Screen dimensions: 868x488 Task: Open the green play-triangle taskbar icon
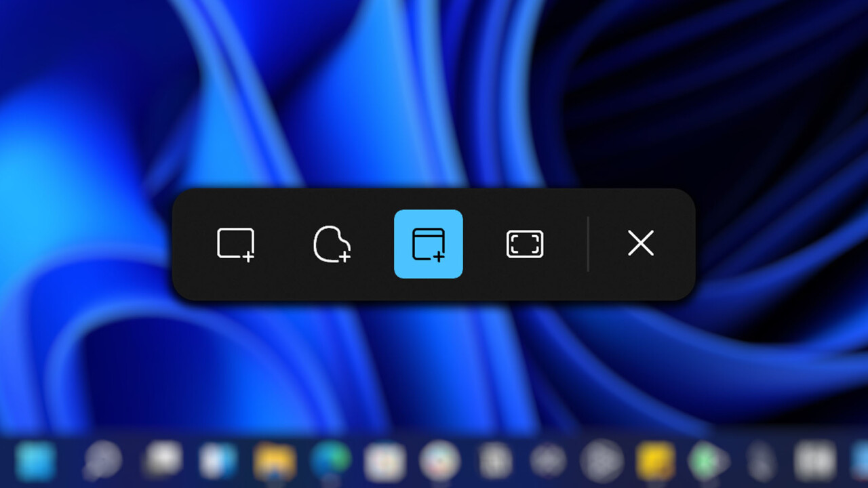click(x=708, y=462)
